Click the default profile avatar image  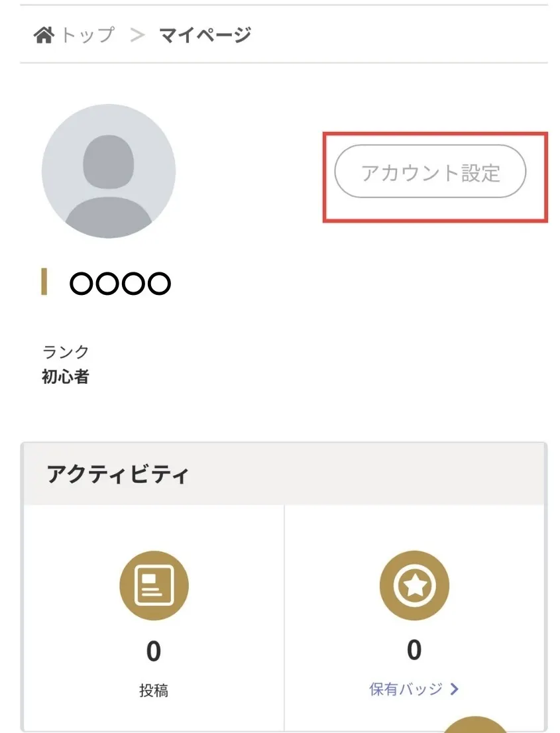coord(109,171)
